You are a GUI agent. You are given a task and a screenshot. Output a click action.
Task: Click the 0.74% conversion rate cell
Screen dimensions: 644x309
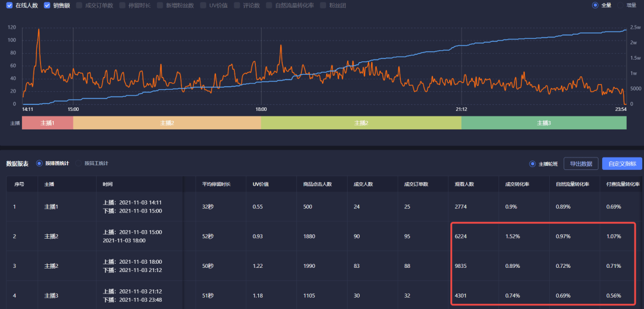(x=513, y=295)
